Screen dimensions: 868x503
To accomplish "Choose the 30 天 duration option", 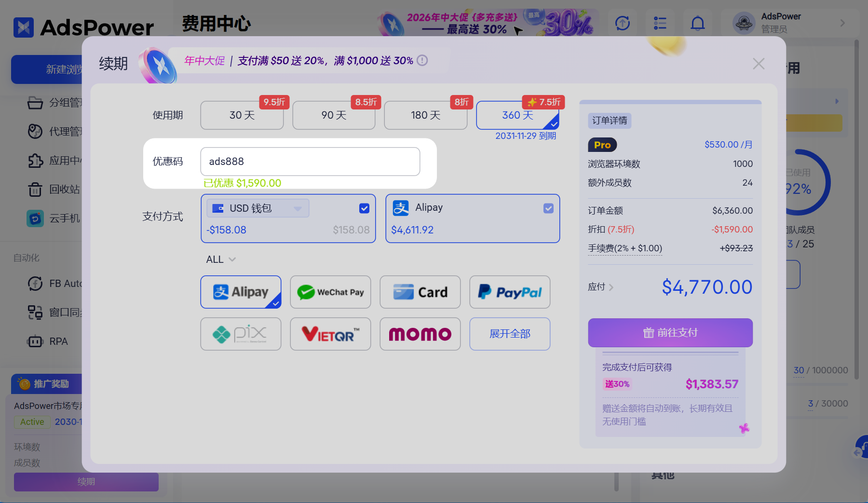I will pos(242,115).
